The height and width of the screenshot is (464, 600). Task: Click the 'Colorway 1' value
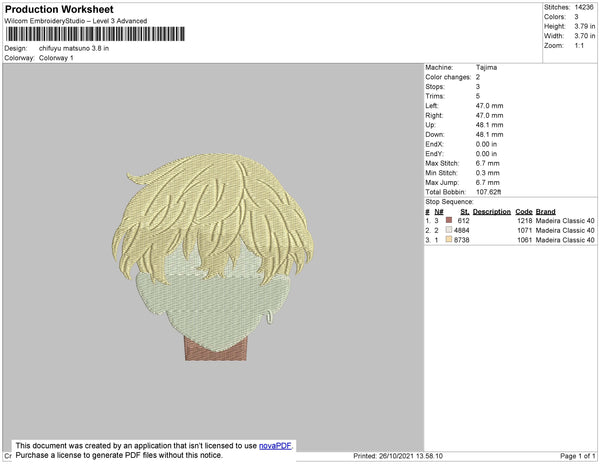(x=56, y=58)
